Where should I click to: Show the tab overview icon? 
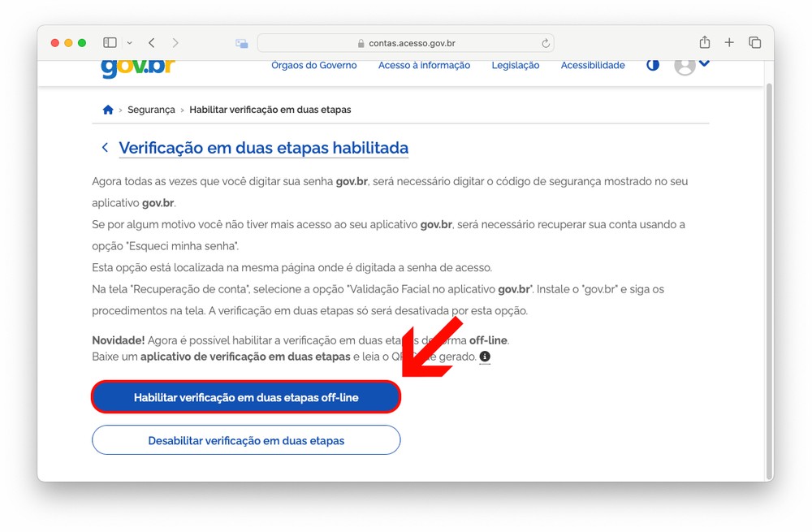(754, 42)
